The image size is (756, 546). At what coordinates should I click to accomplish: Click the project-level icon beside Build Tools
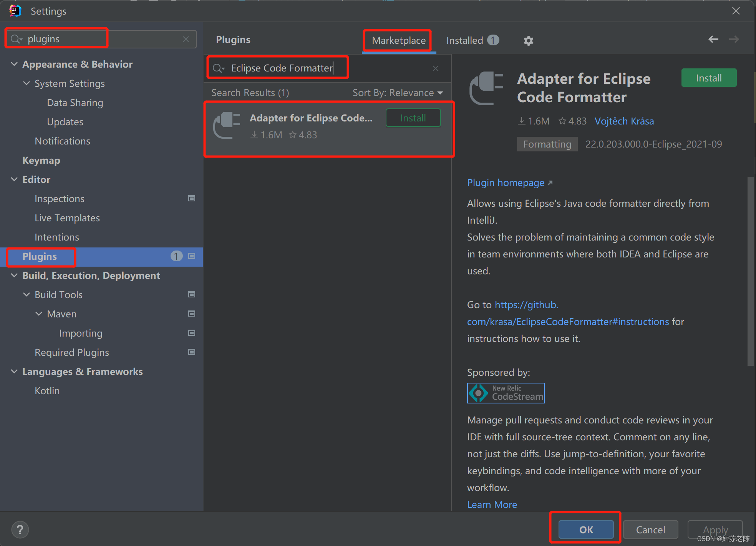pyautogui.click(x=191, y=294)
